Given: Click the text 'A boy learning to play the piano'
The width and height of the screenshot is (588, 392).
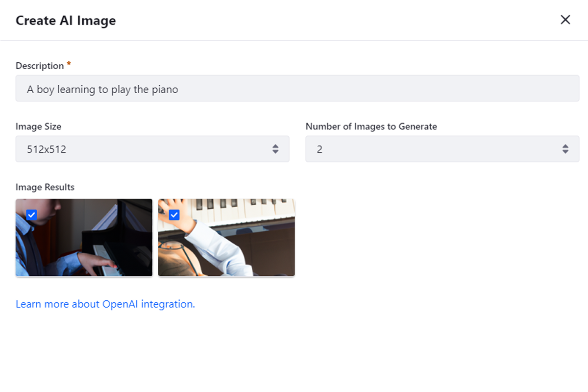Looking at the screenshot, I should (x=102, y=89).
